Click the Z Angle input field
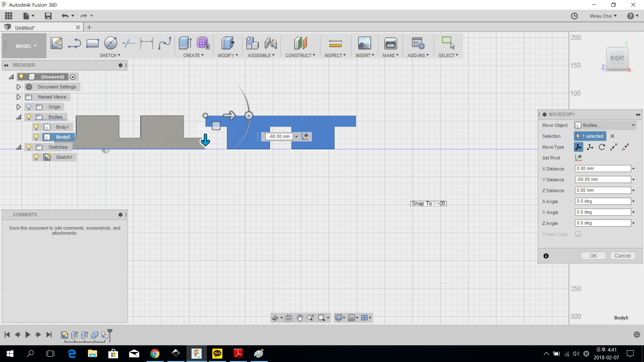The height and width of the screenshot is (362, 644). click(603, 223)
